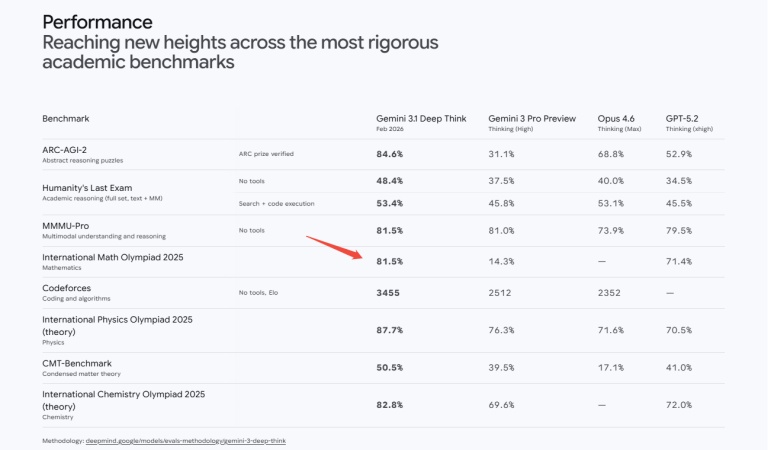
Task: Select the 14.3% score
Action: [501, 262]
